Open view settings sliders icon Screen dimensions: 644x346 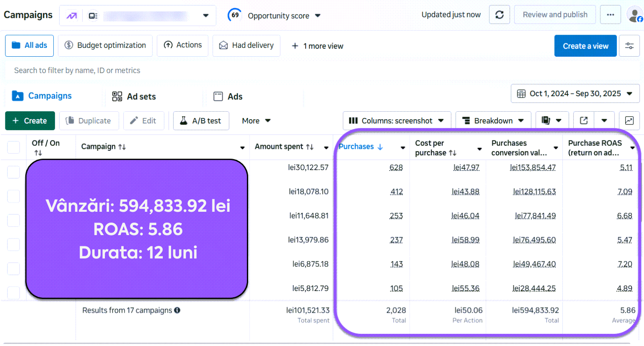click(629, 46)
